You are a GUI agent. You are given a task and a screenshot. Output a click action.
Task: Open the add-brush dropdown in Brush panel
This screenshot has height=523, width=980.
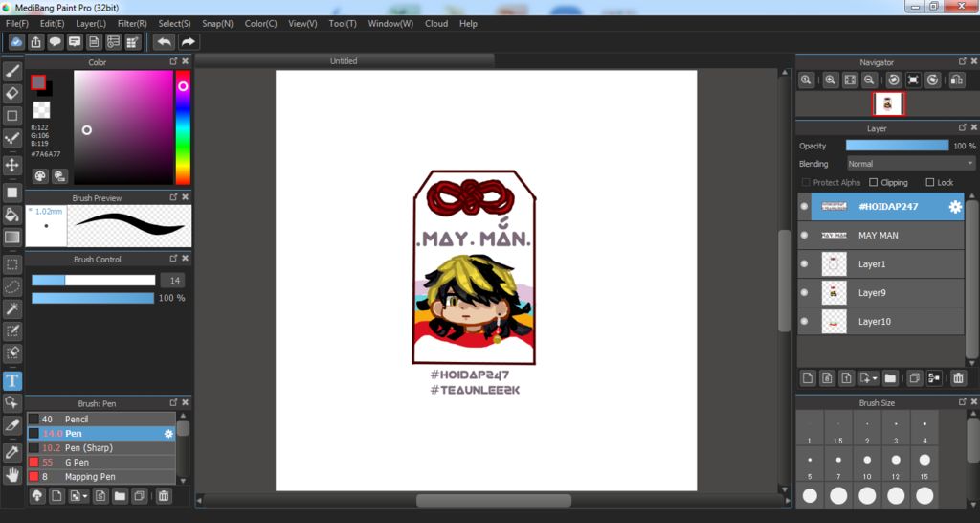[x=78, y=496]
